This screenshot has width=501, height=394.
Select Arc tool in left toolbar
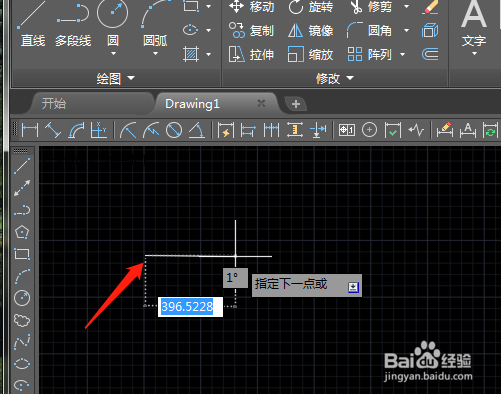pyautogui.click(x=22, y=276)
